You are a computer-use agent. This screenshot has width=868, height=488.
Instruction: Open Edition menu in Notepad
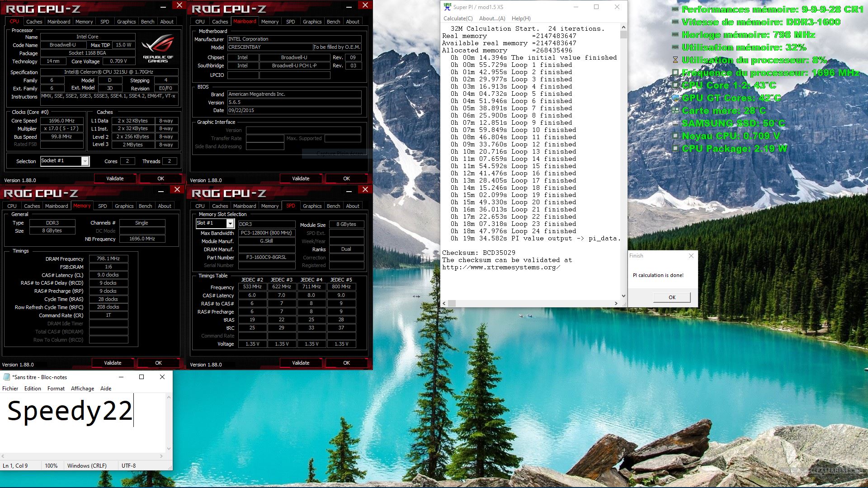[33, 389]
